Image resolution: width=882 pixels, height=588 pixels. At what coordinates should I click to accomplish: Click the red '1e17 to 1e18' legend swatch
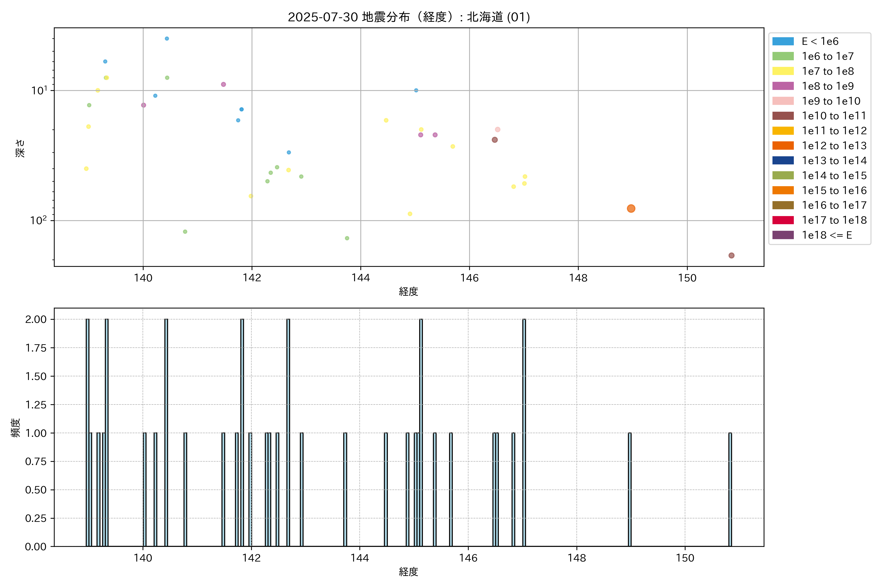(783, 220)
